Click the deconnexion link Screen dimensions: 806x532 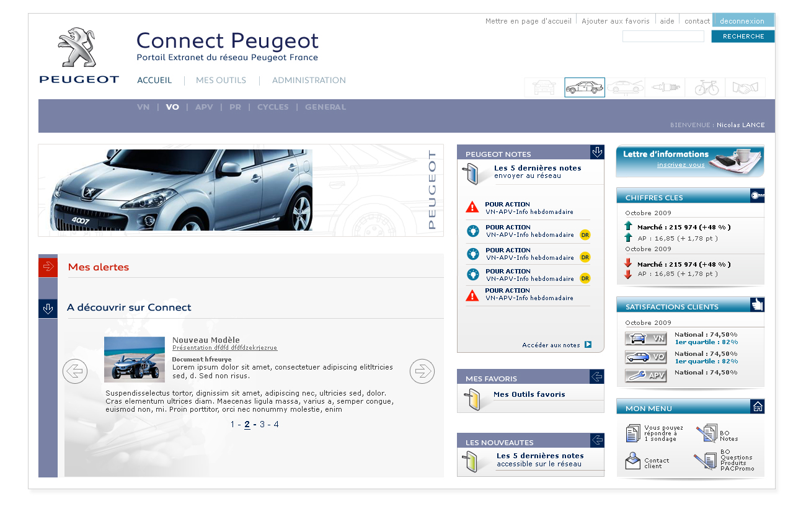(x=742, y=21)
